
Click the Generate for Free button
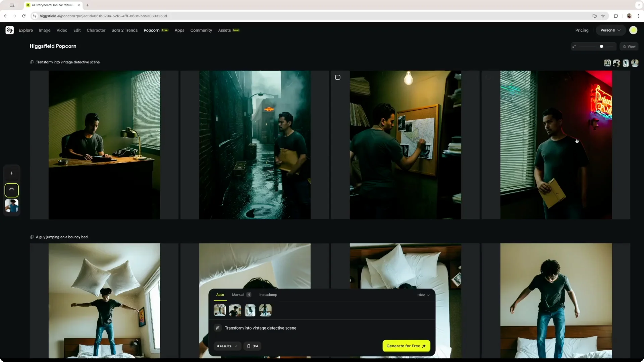pos(406,346)
